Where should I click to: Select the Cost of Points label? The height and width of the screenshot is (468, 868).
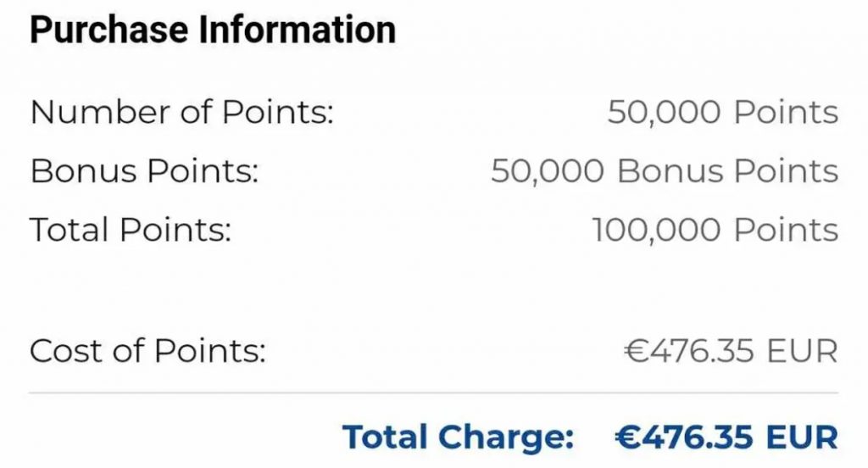tap(147, 351)
